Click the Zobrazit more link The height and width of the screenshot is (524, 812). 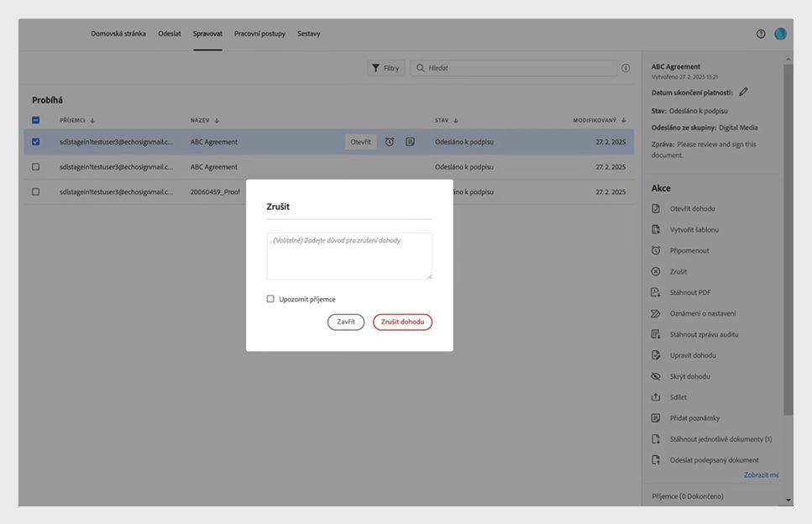pos(761,474)
